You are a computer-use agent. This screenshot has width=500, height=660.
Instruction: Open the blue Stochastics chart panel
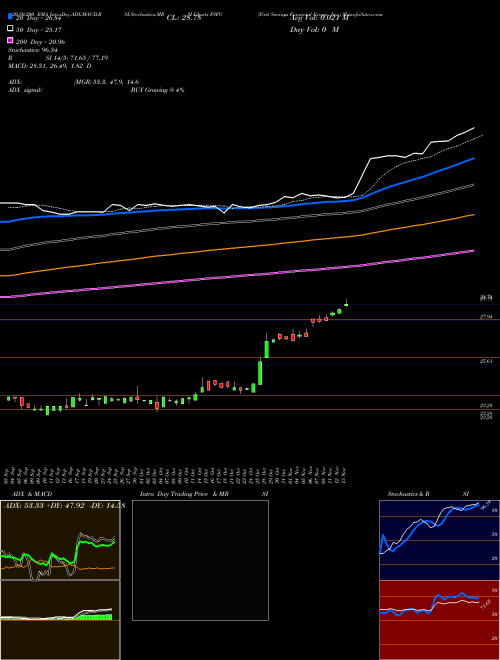[439, 540]
